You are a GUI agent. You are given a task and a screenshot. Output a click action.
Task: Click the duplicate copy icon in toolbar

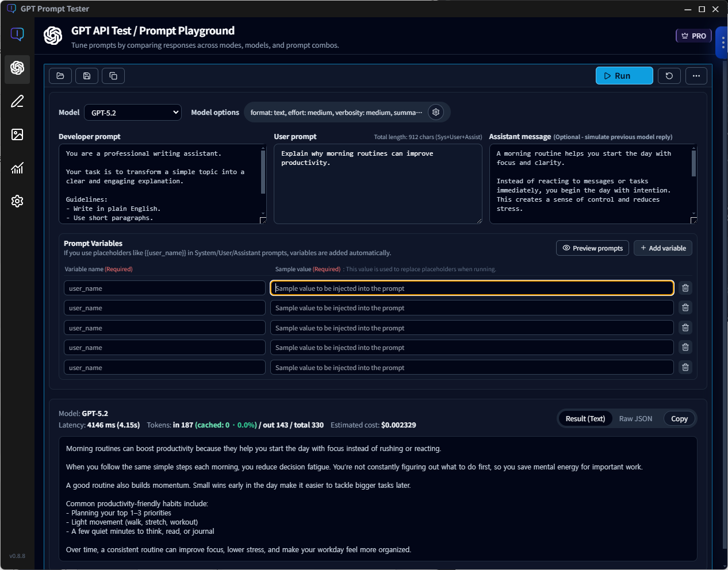pyautogui.click(x=113, y=76)
